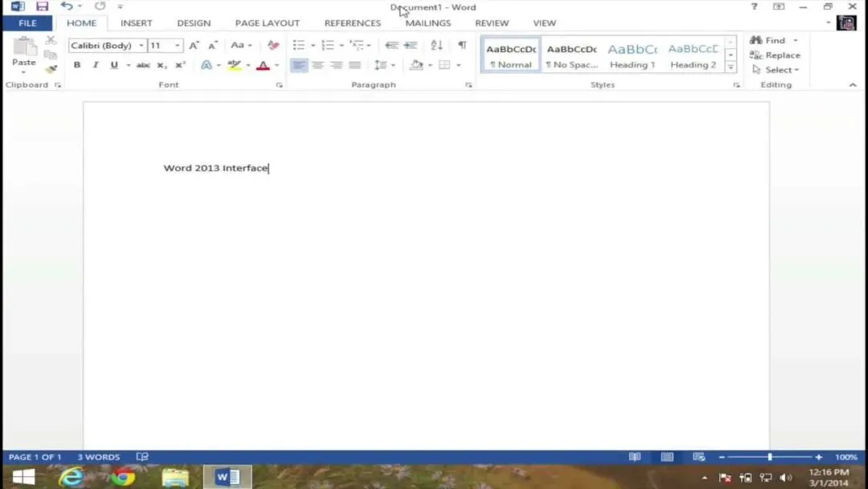Click the Decrease Indent icon

click(391, 45)
